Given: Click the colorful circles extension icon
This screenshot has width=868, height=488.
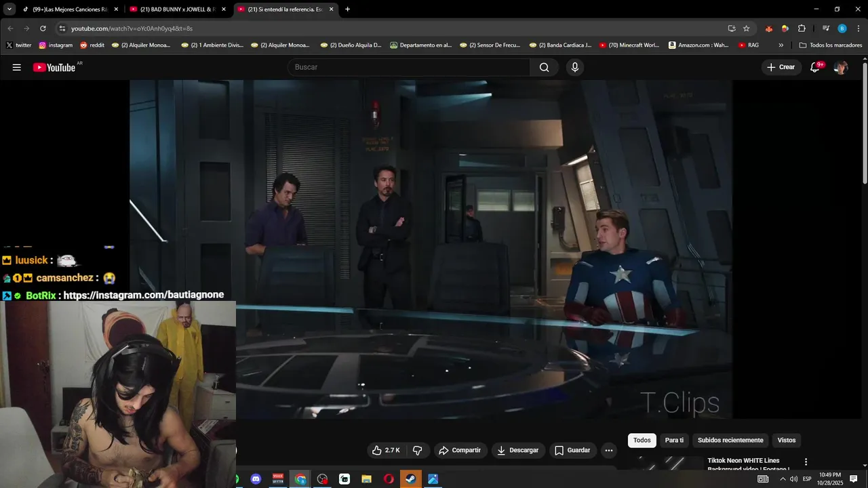Looking at the screenshot, I should tap(785, 28).
